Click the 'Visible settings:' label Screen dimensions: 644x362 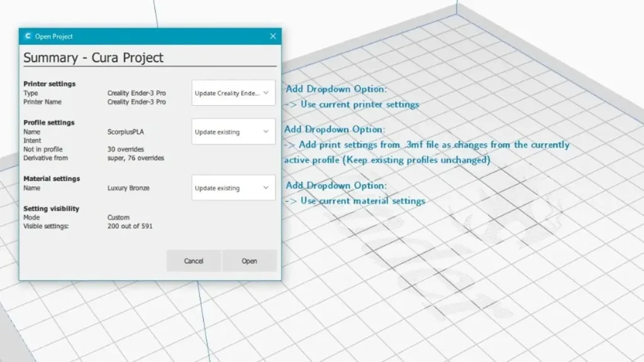pyautogui.click(x=46, y=226)
